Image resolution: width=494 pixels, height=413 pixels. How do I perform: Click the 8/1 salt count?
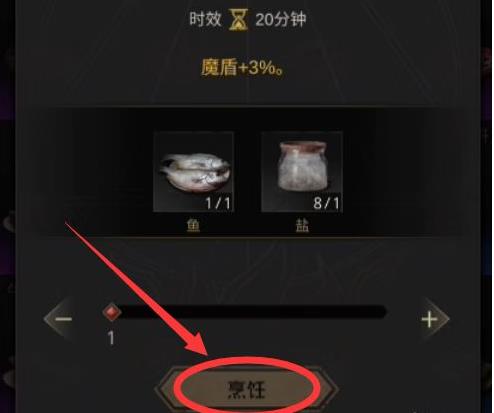[326, 203]
